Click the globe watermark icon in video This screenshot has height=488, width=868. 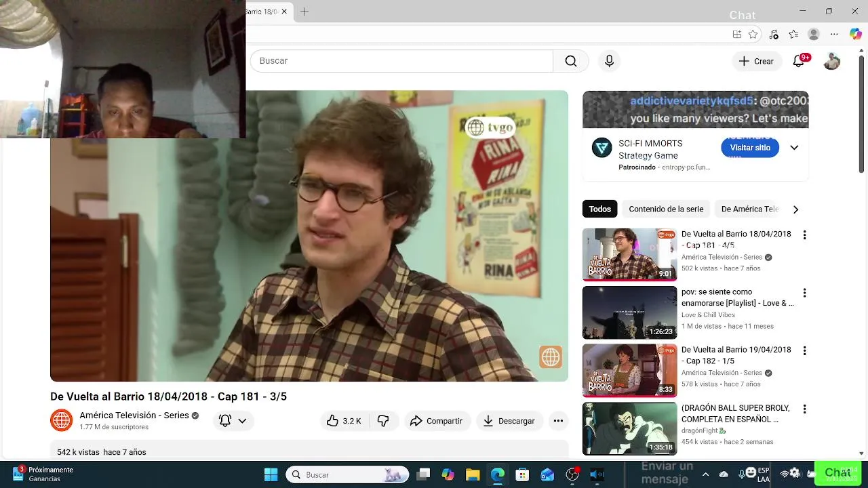coord(551,357)
